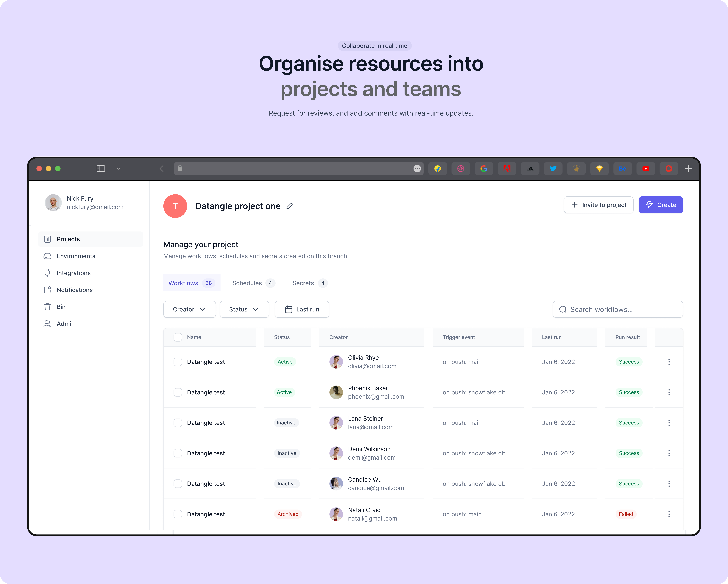The image size is (728, 584).
Task: Check the Olivia Rhye workflow row
Action: tap(178, 362)
